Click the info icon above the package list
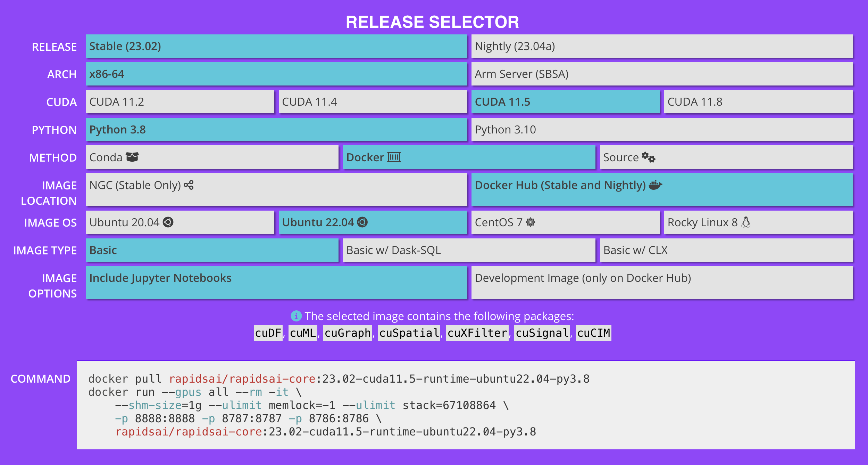Viewport: 868px width, 465px height. click(x=295, y=316)
